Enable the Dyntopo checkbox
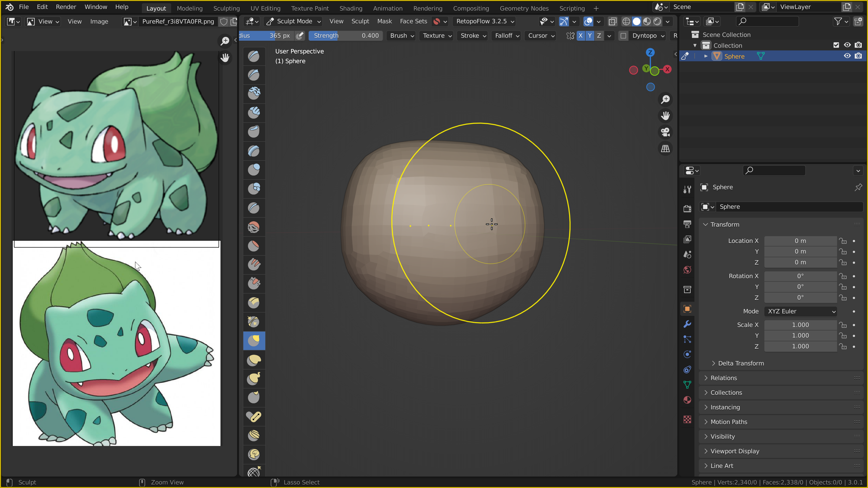This screenshot has width=868, height=488. coord(623,36)
